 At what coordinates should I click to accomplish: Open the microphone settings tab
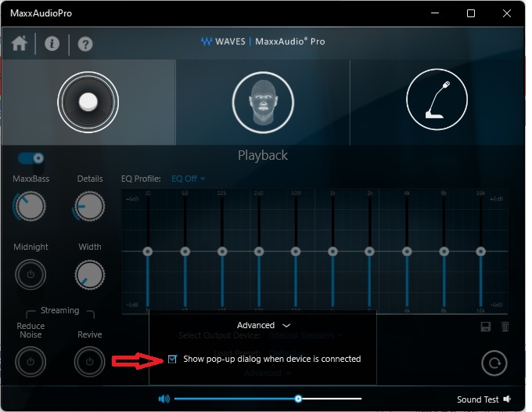pos(437,101)
